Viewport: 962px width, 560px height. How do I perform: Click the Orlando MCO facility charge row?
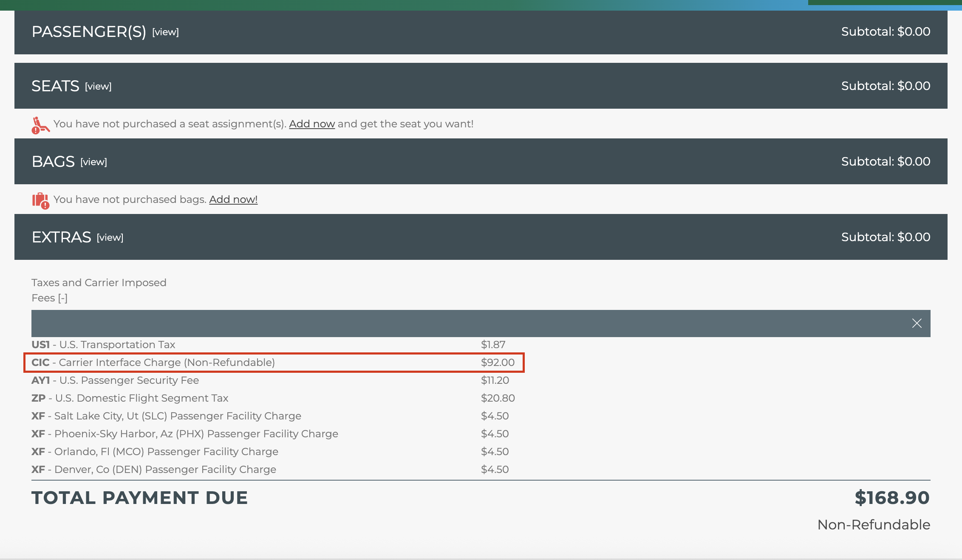click(x=155, y=452)
